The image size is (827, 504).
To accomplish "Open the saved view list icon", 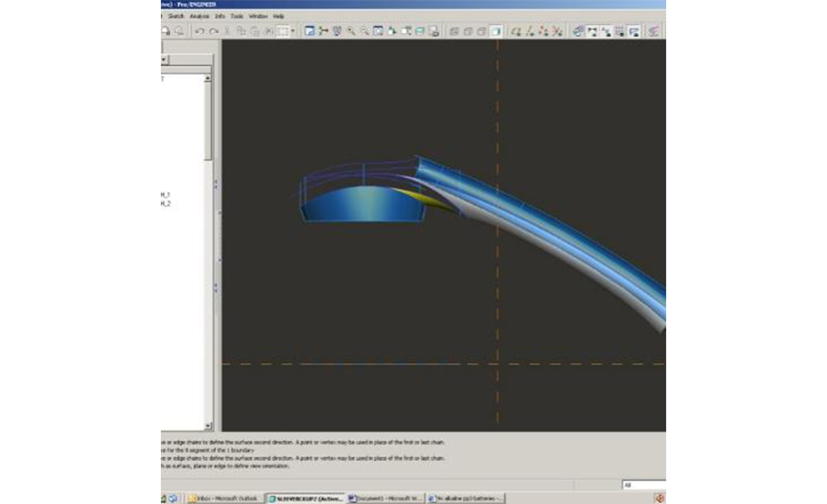I will 406,31.
